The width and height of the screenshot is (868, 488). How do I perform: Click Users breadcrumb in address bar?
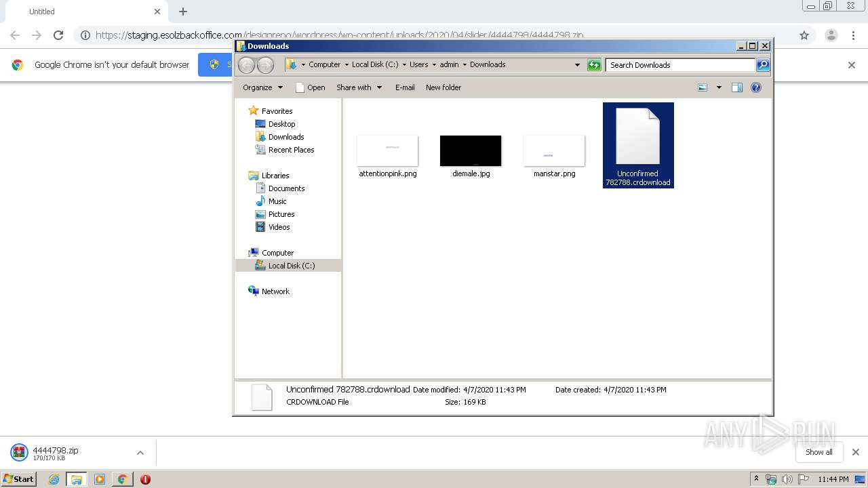tap(419, 64)
